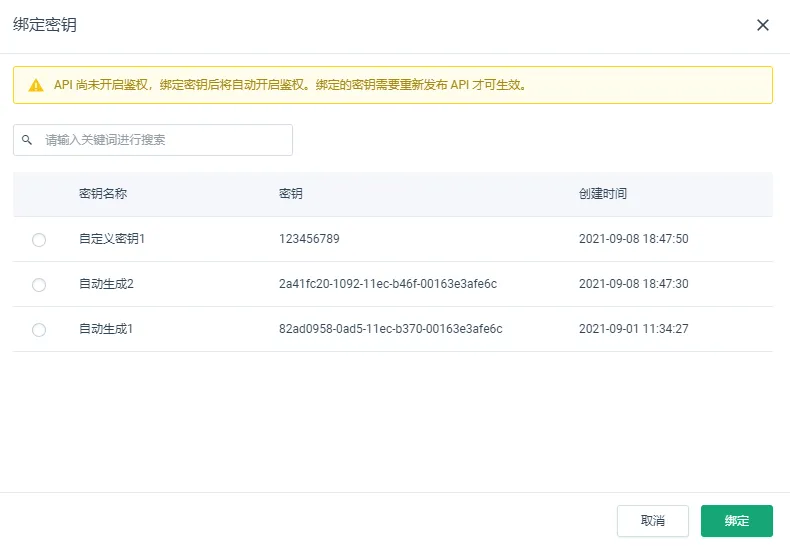
Task: Click the 密钥 column header
Action: pos(291,193)
